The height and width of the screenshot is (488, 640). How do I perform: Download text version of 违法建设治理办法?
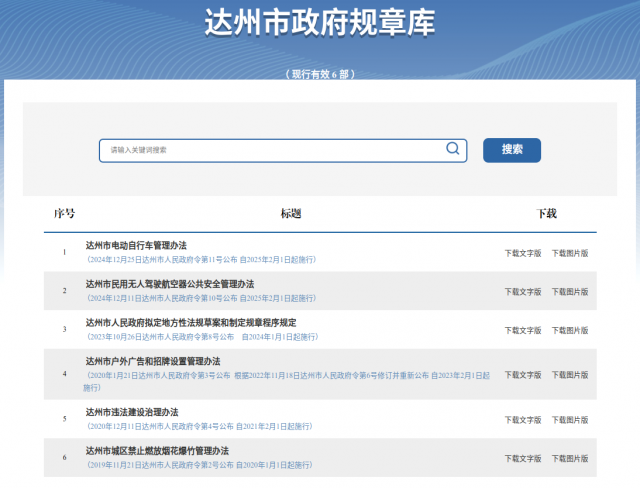click(x=522, y=420)
